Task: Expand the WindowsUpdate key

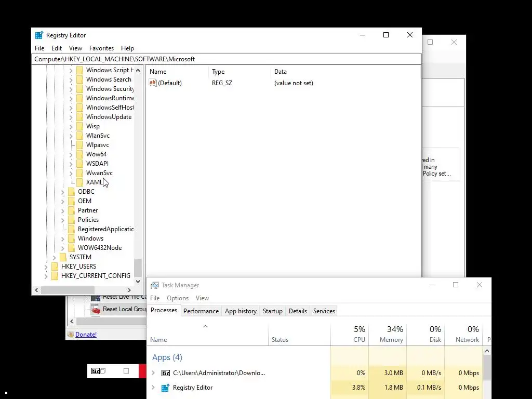Action: (x=71, y=117)
